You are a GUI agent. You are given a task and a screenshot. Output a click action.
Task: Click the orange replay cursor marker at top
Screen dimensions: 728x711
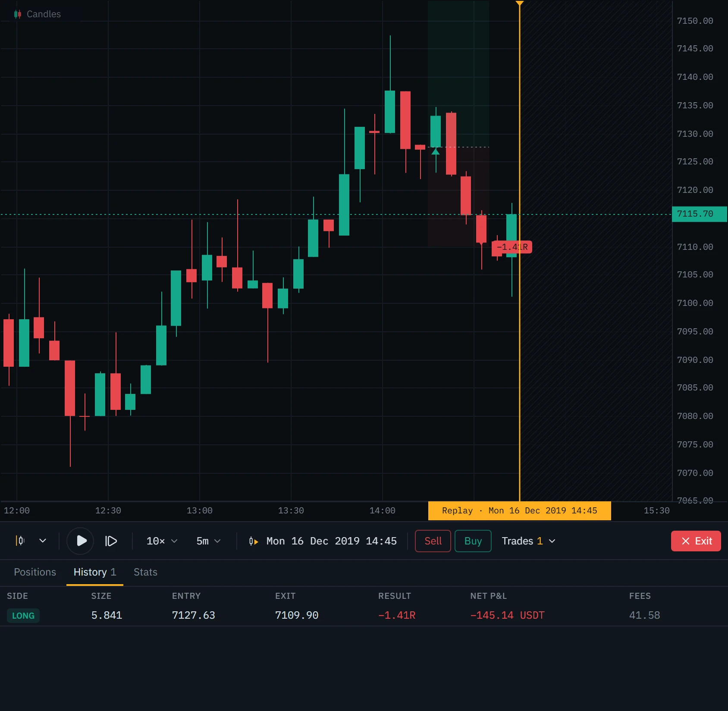[519, 3]
